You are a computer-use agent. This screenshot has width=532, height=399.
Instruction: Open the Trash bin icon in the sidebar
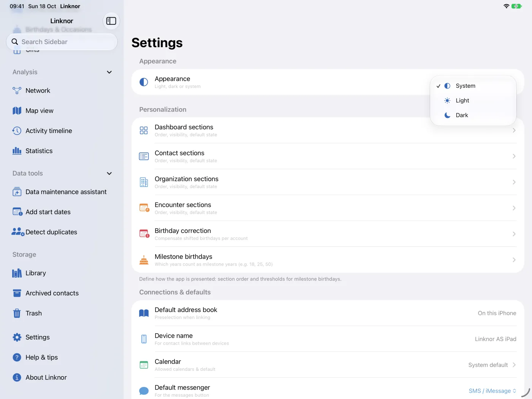[17, 313]
